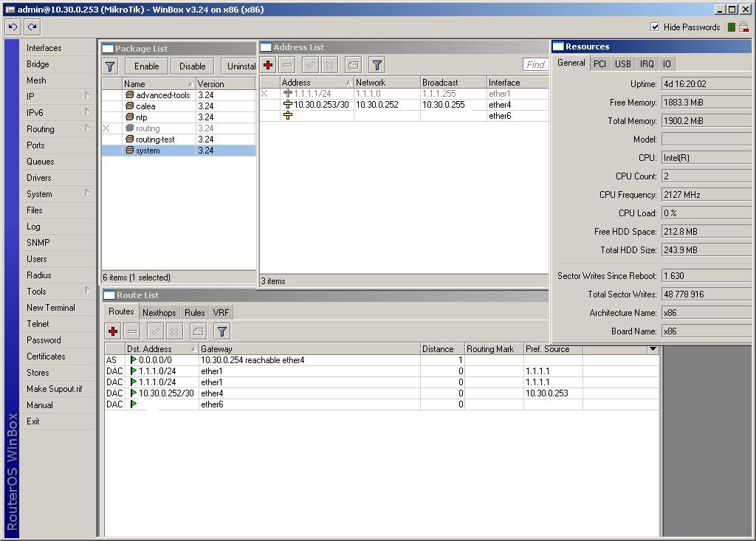Click the padlock icon beside Hide Passwords
The width and height of the screenshot is (756, 541).
743,27
